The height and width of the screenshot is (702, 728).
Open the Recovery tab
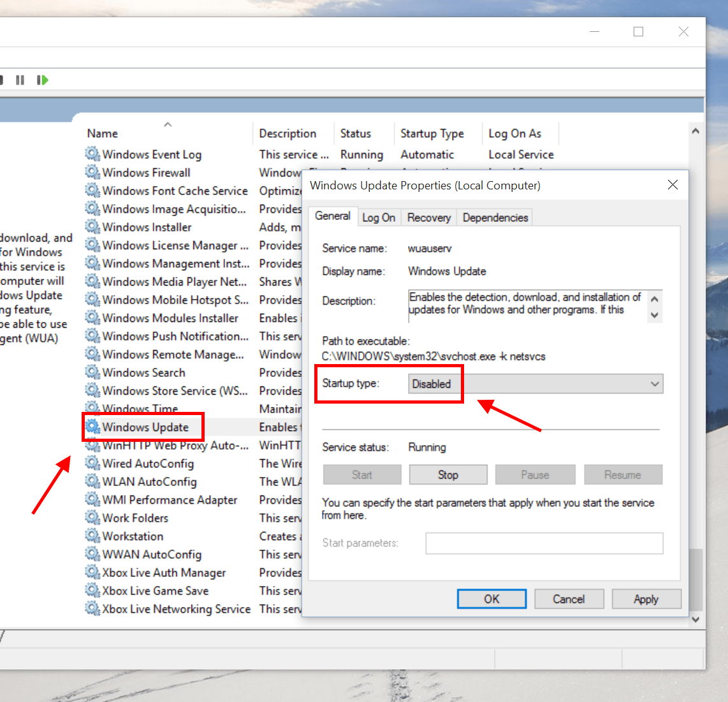[x=429, y=218]
